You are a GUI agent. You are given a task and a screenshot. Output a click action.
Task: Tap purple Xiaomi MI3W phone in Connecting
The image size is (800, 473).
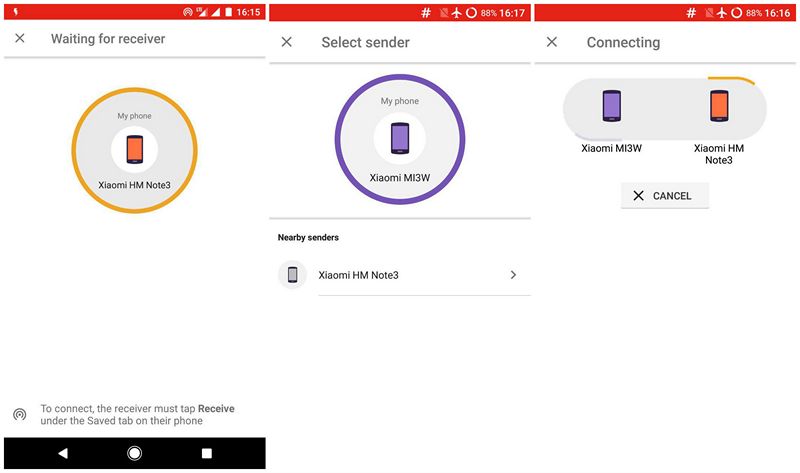pyautogui.click(x=612, y=106)
